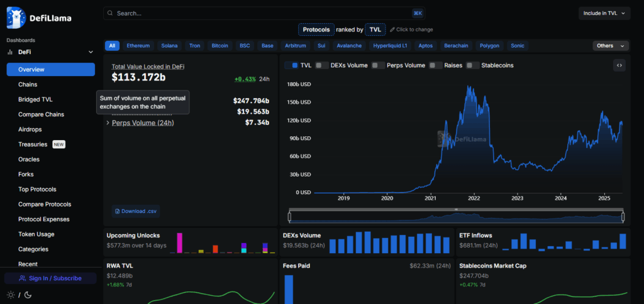This screenshot has width=644, height=304.
Task: Open the Include in TVL dropdown
Action: click(x=604, y=13)
